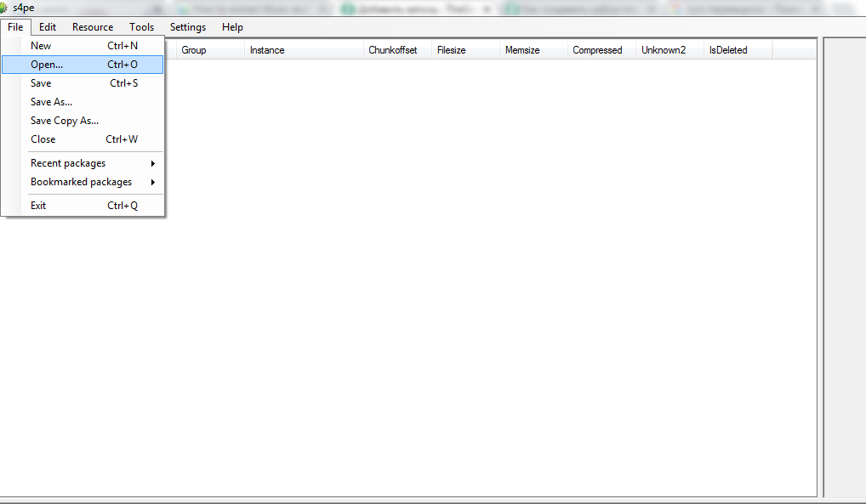Click the Instance column header
This screenshot has width=866, height=504.
click(267, 50)
